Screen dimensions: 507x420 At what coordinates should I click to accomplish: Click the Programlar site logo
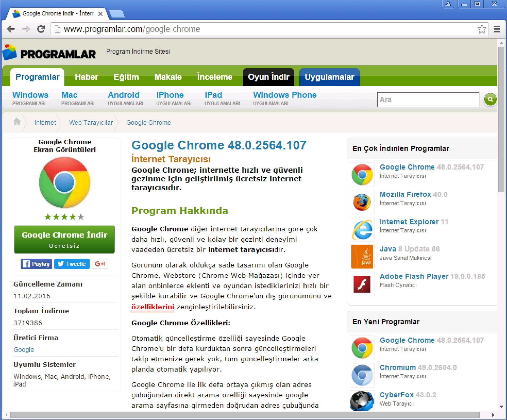click(49, 52)
